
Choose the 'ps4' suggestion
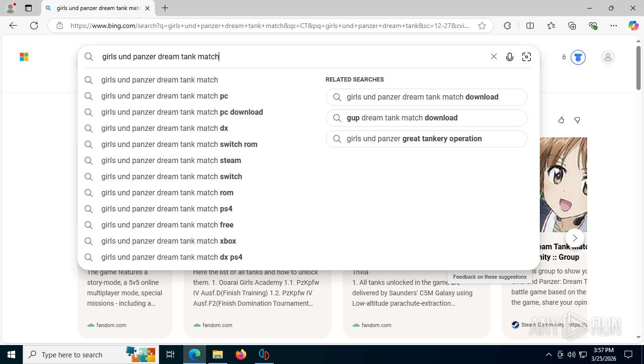(167, 209)
